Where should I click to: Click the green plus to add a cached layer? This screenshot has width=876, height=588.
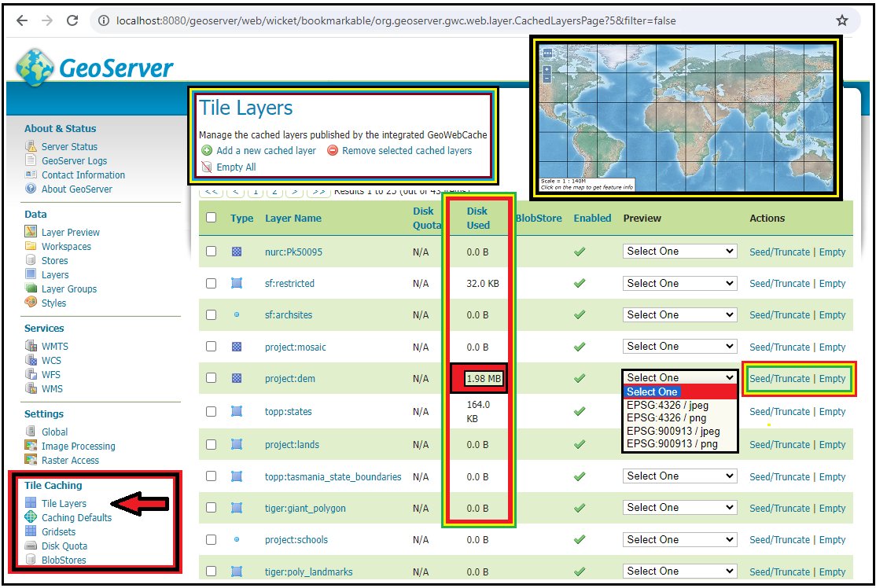coord(208,150)
